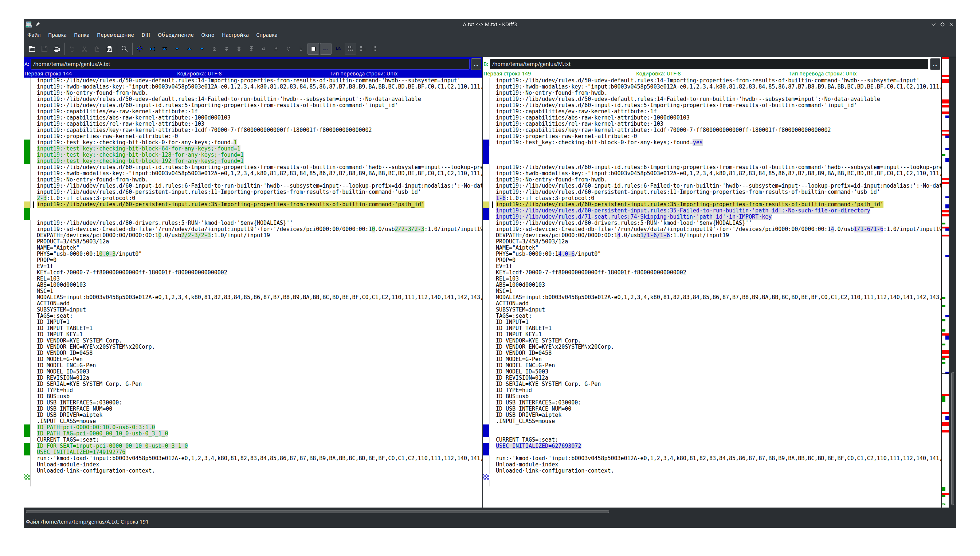This screenshot has height=556, width=980.
Task: Click the Open file toolbar icon
Action: 32,49
